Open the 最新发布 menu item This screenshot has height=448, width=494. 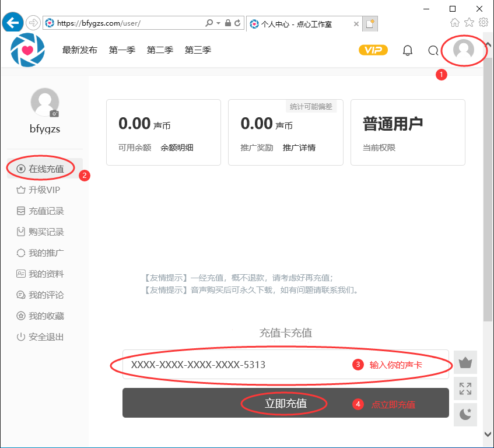[79, 50]
